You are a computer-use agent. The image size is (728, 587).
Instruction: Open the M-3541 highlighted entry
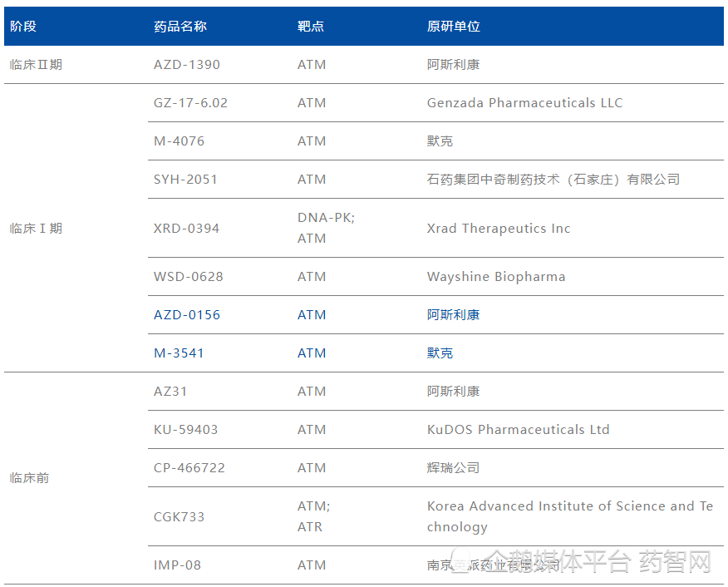[x=175, y=353]
